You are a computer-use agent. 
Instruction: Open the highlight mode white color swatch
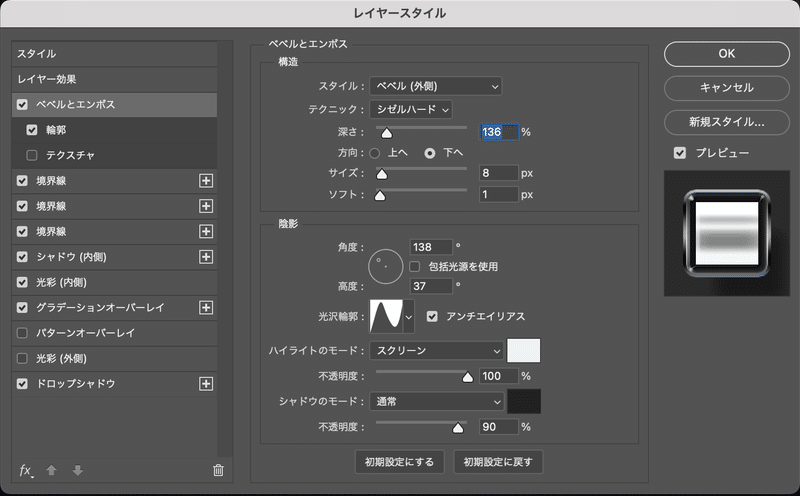pyautogui.click(x=523, y=351)
